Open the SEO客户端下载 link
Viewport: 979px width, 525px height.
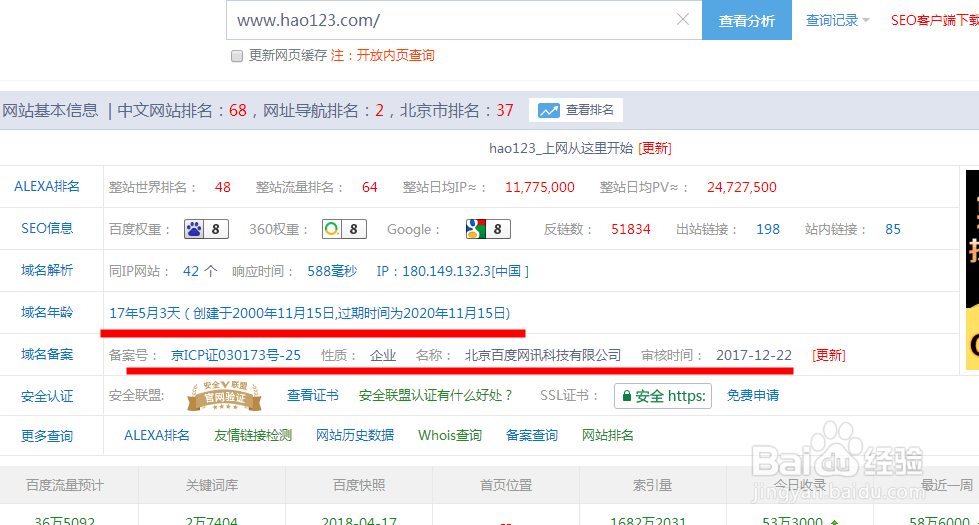coord(935,20)
